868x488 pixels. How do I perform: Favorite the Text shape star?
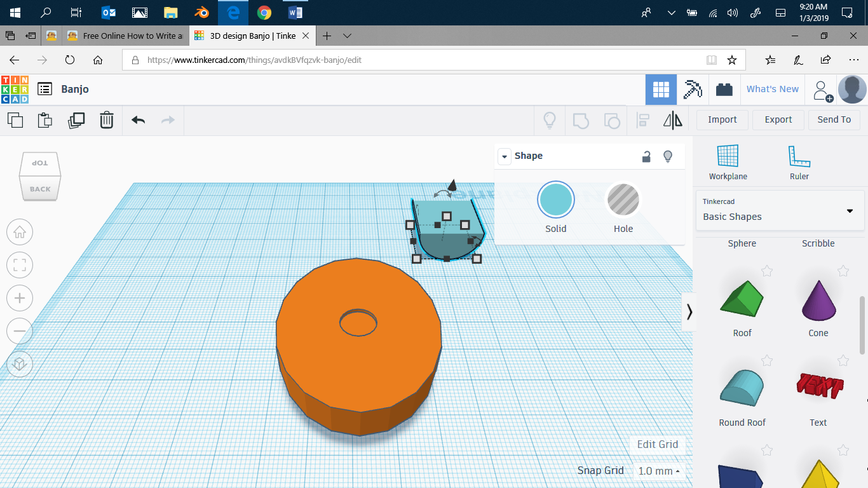click(x=843, y=361)
